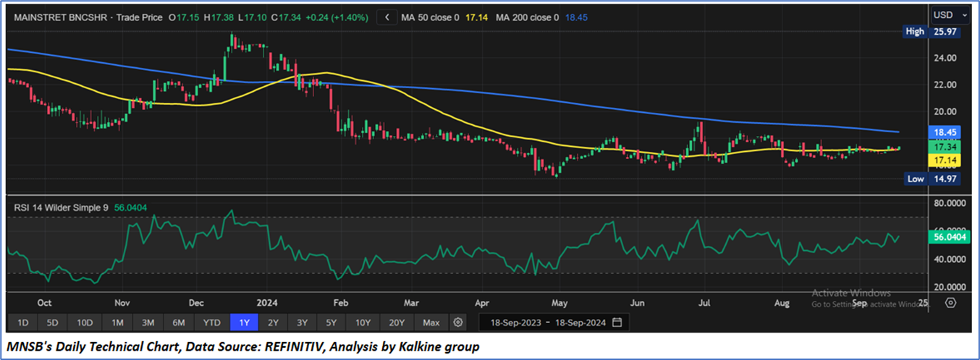Choose the 6M range button
Screen dimensions: 980x360
tap(179, 322)
